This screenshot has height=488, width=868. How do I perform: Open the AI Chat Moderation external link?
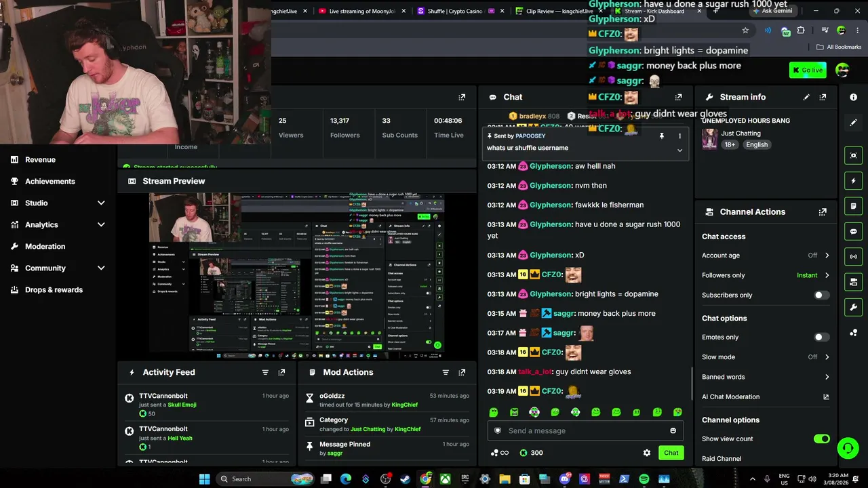[x=826, y=396]
